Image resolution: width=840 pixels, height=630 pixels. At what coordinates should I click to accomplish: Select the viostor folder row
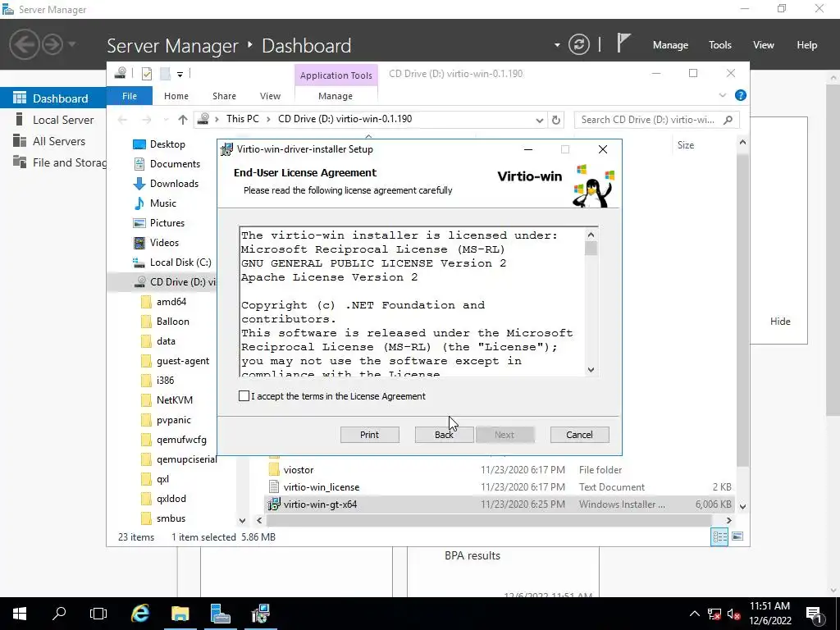pos(500,470)
